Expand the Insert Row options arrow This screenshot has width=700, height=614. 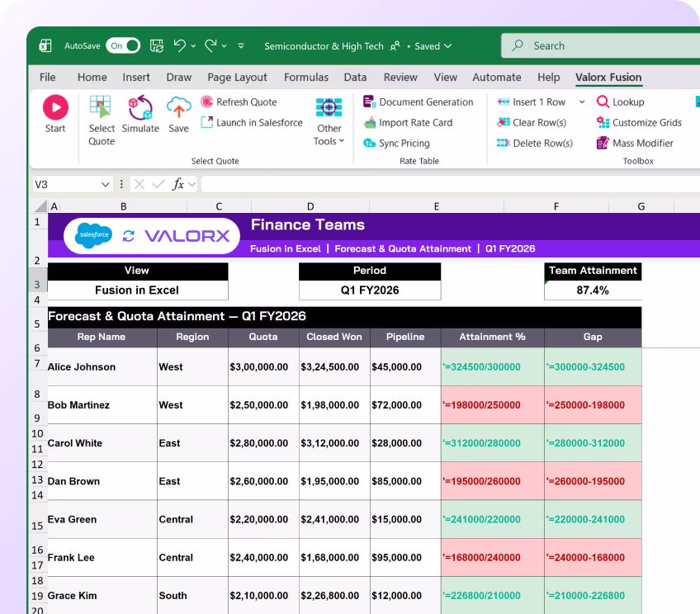click(582, 102)
